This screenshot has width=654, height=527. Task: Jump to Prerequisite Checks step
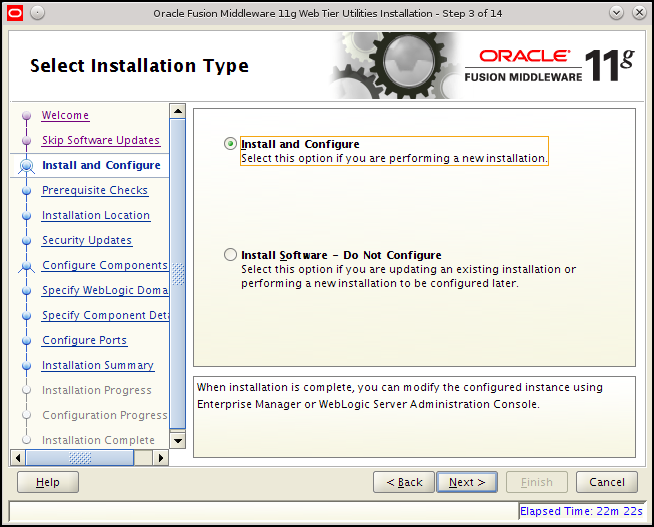click(95, 190)
